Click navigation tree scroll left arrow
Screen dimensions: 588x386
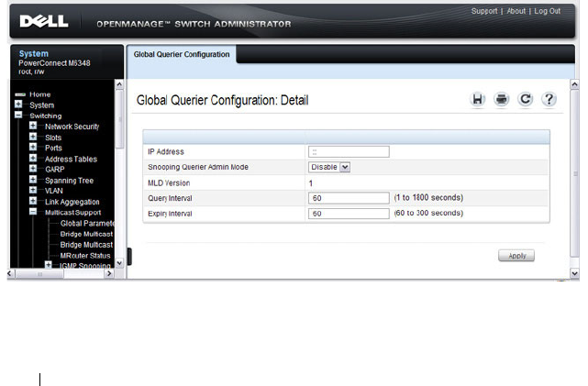(10, 273)
